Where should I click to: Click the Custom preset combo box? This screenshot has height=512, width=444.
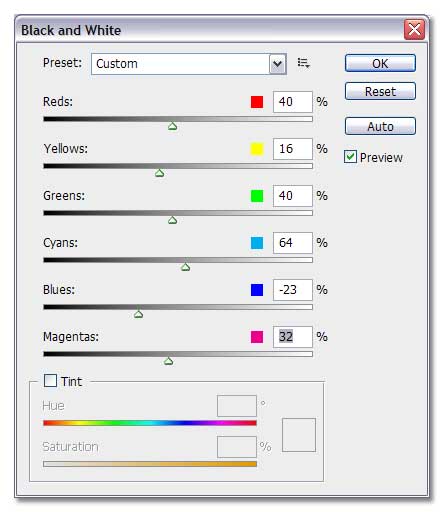(189, 64)
